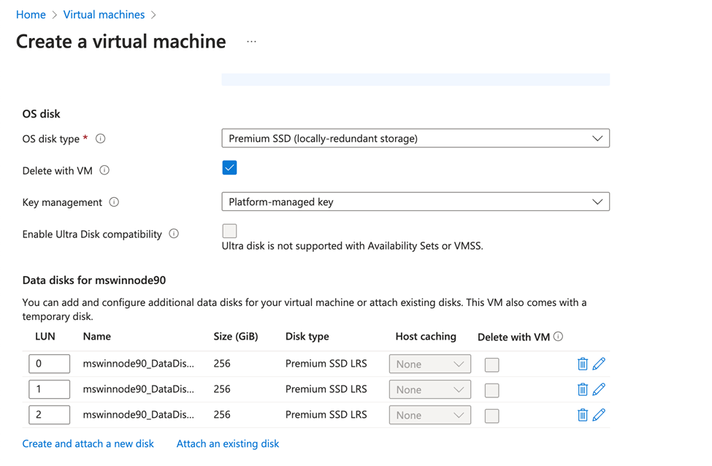The height and width of the screenshot is (466, 712).
Task: Open the OS disk type dropdown
Action: 415,139
